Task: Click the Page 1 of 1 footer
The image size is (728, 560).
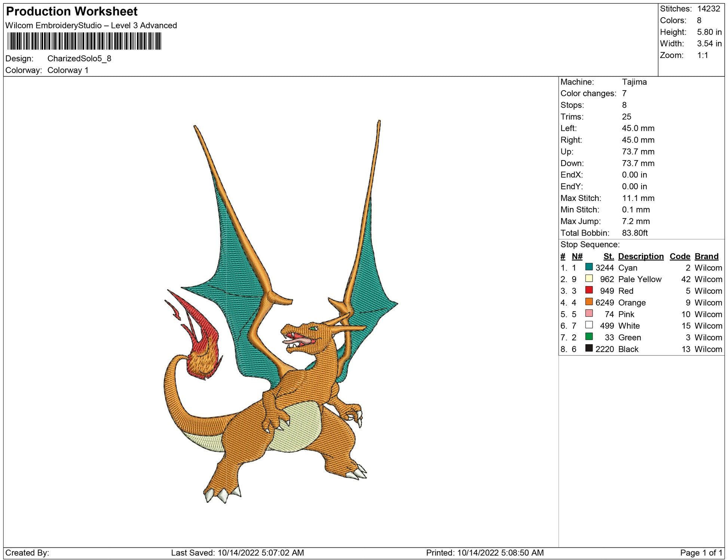Action: pos(701,553)
